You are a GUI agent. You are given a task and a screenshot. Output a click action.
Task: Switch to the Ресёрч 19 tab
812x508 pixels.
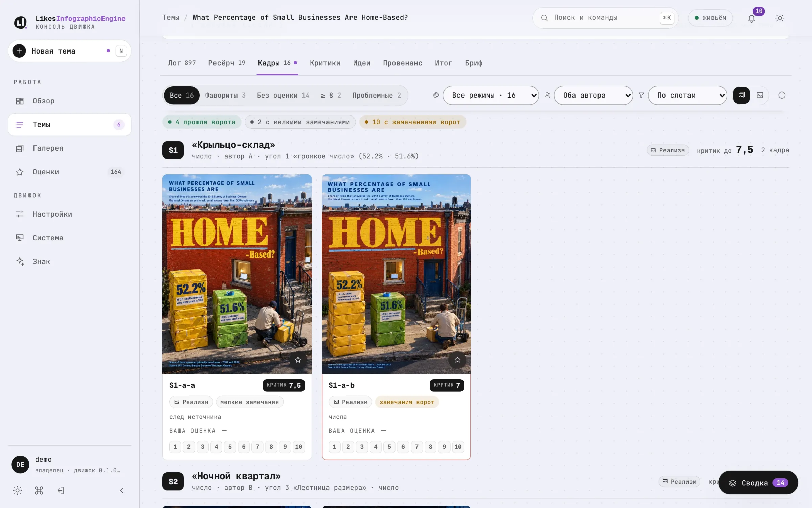click(x=227, y=63)
